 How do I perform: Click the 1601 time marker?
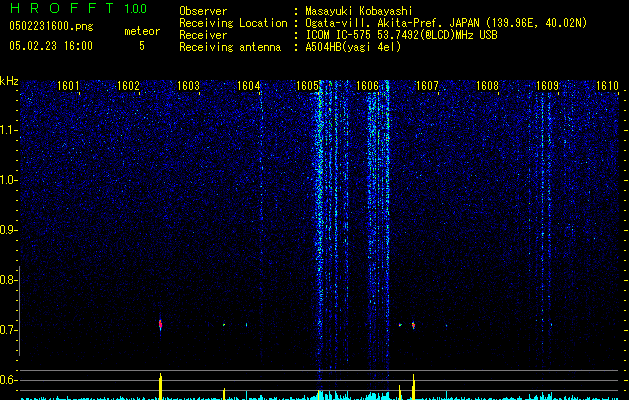coord(68,86)
